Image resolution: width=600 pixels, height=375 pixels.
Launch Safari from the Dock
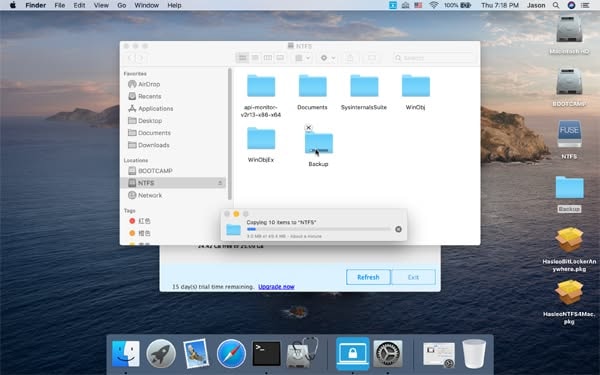coord(231,354)
